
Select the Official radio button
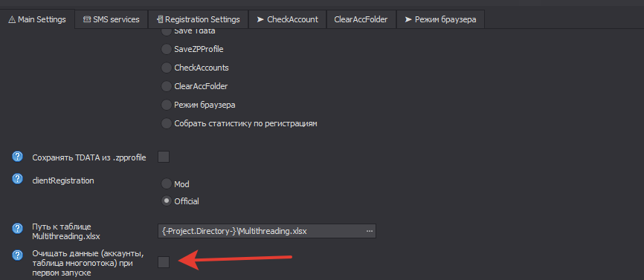coord(166,201)
